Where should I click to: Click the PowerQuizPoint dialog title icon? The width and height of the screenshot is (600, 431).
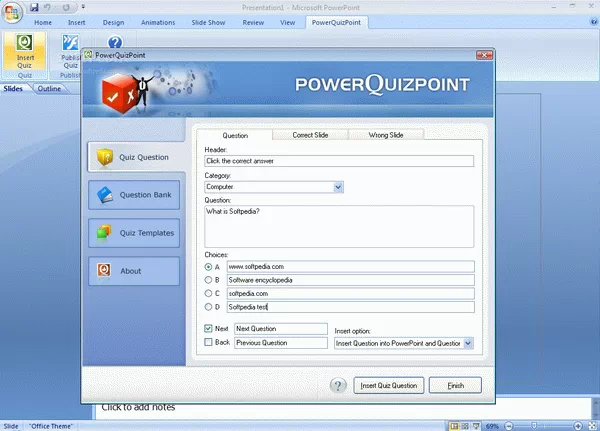[x=88, y=55]
